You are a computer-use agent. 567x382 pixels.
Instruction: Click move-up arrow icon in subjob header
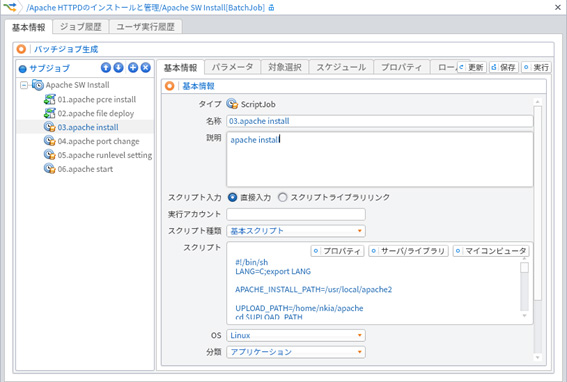click(106, 67)
